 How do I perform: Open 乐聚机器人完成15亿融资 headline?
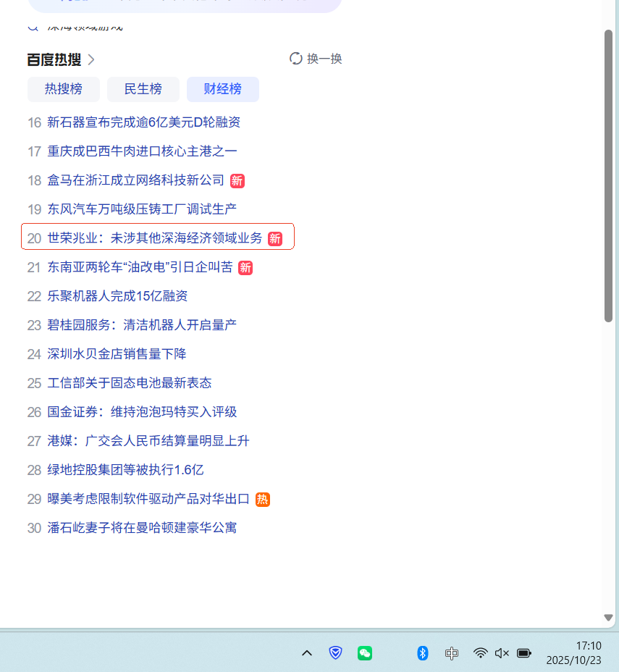117,296
